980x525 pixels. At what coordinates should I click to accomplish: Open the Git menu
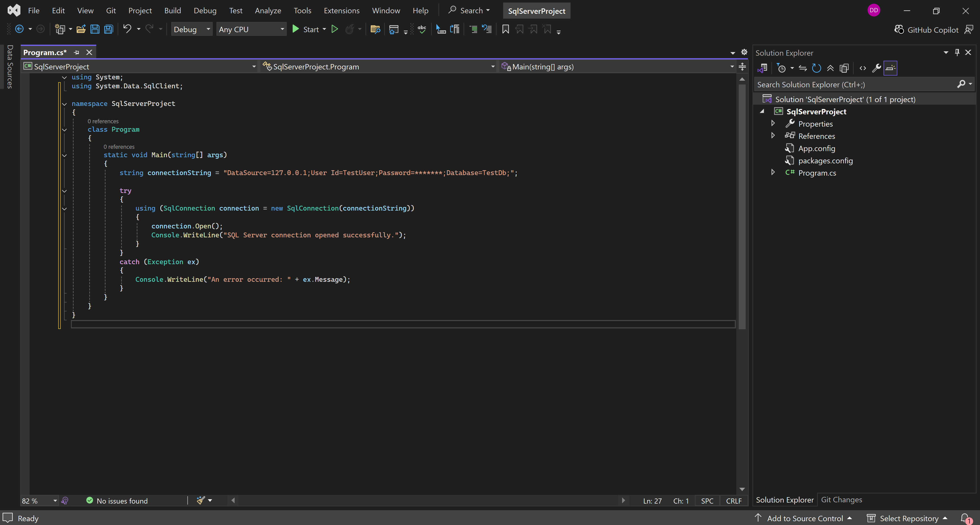point(111,10)
